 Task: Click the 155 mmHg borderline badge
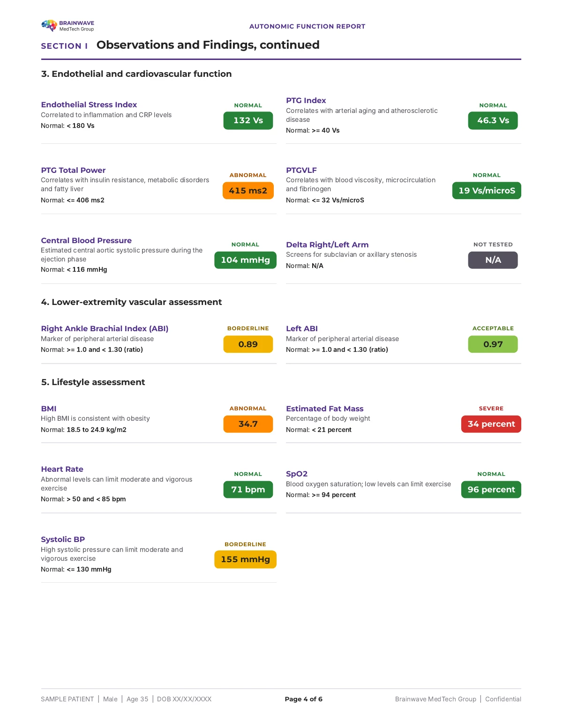(245, 559)
